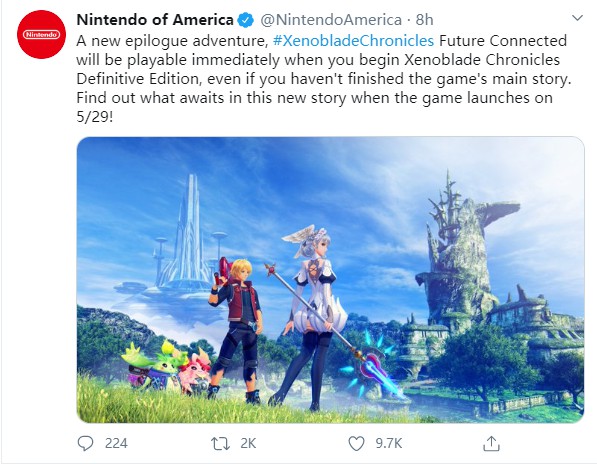The height and width of the screenshot is (464, 597).
Task: Open the 8h tweet timestamp
Action: tap(424, 20)
